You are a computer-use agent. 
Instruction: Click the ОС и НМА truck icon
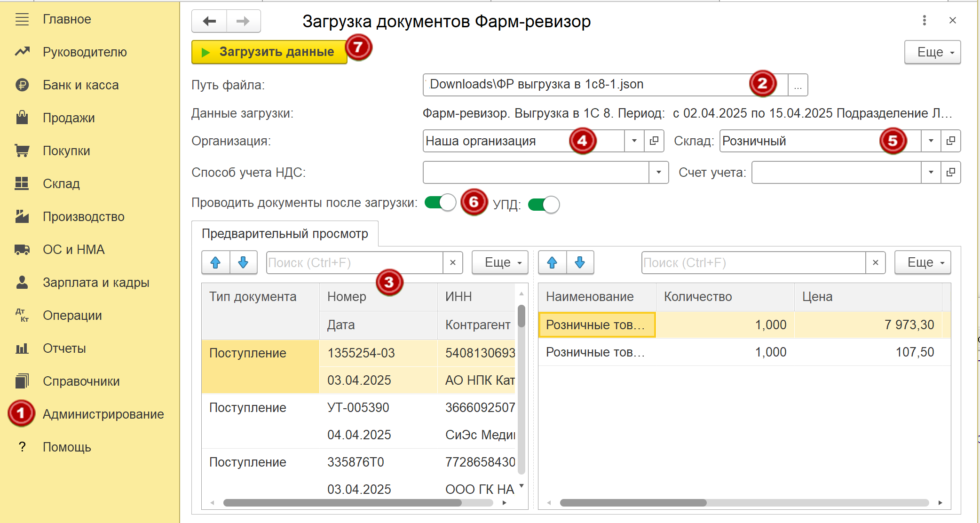pos(22,250)
